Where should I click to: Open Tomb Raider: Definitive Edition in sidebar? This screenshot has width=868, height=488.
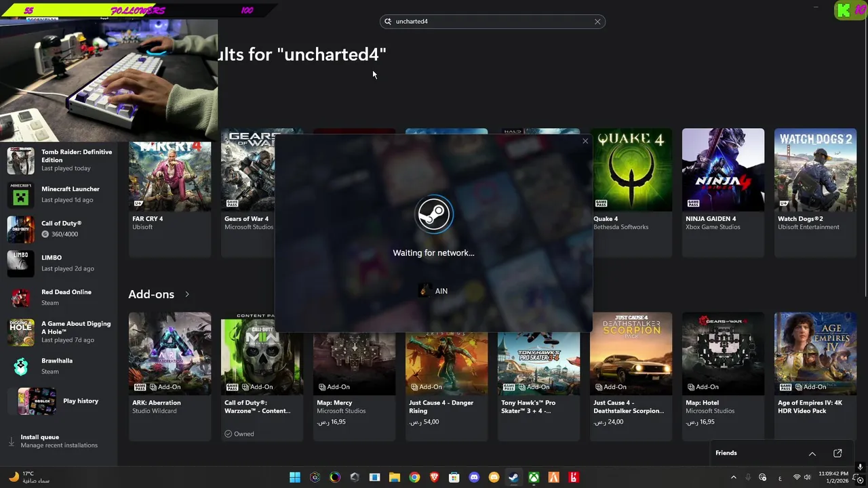point(60,160)
